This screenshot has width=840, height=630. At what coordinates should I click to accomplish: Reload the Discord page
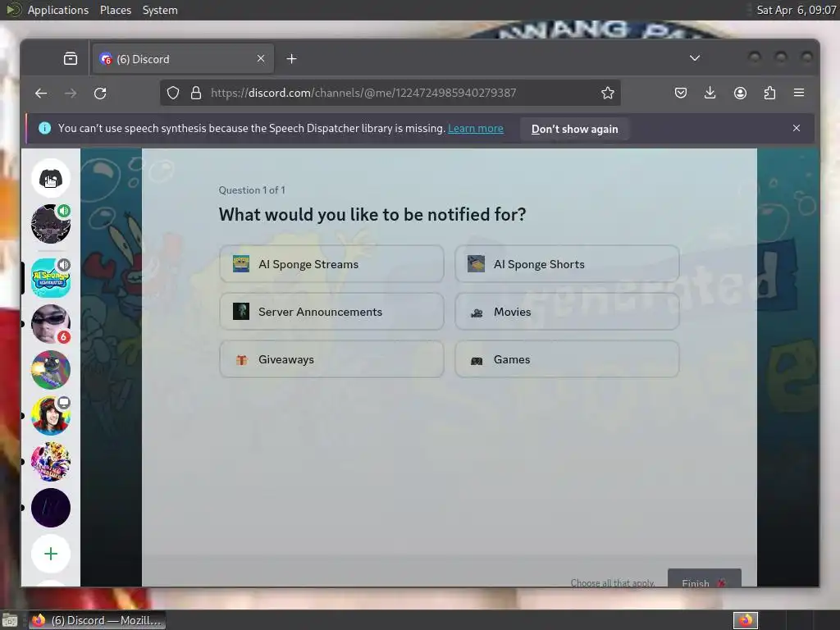[100, 94]
